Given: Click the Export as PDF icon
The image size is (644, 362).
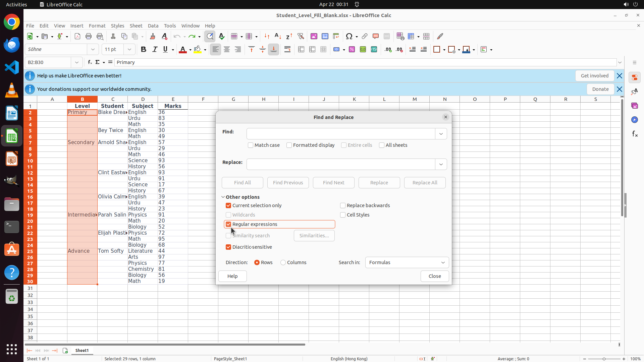Looking at the screenshot, I should coord(77,36).
